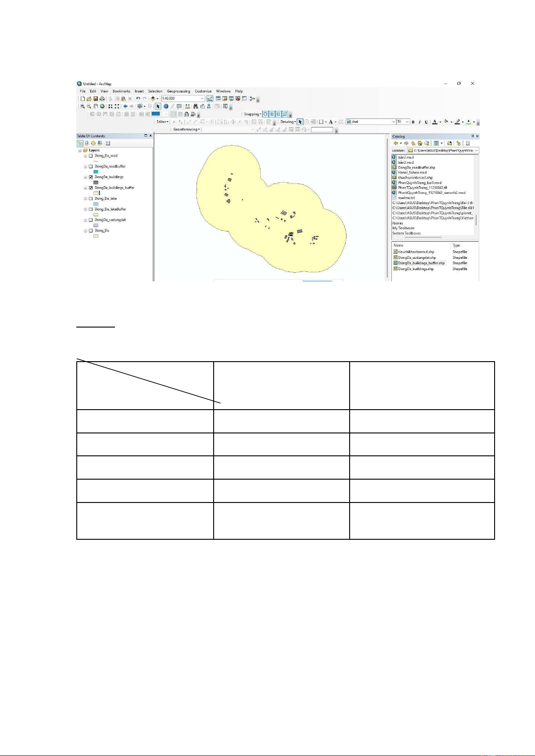Click the DongDa_roadbuffer cyan symbol swatch

point(96,172)
